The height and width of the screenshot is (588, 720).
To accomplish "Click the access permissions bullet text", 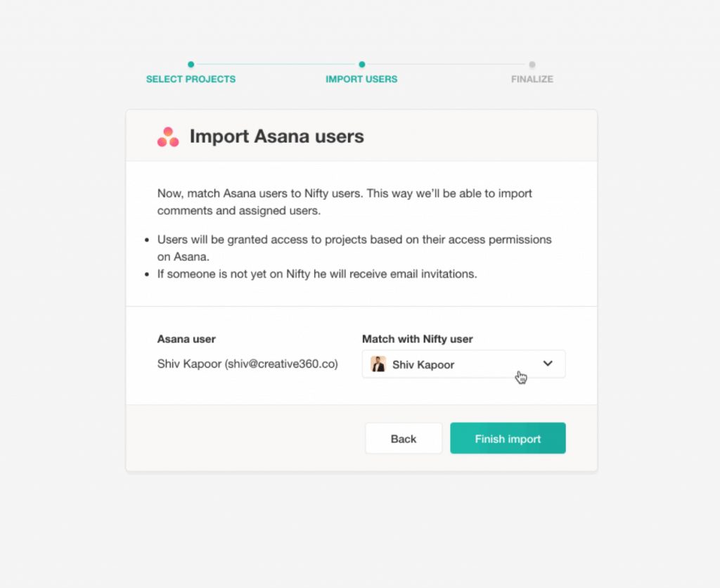I will coord(354,248).
